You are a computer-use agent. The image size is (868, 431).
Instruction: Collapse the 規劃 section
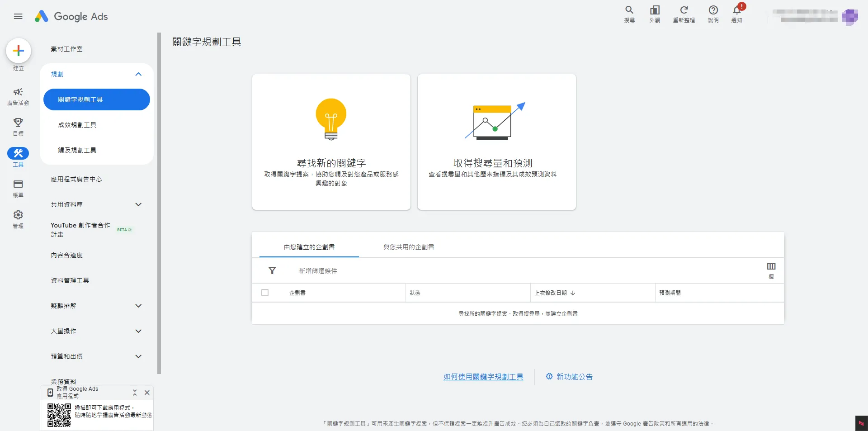tap(138, 74)
